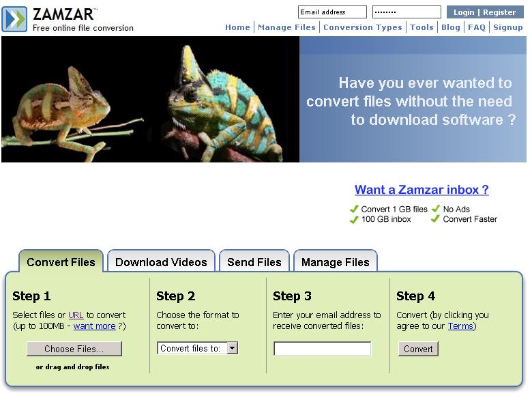This screenshot has width=532, height=402.
Task: Click the Step 4 heading
Action: click(x=415, y=296)
